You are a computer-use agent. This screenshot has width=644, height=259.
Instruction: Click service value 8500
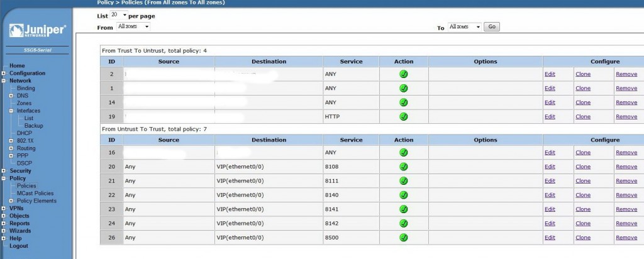(x=331, y=237)
